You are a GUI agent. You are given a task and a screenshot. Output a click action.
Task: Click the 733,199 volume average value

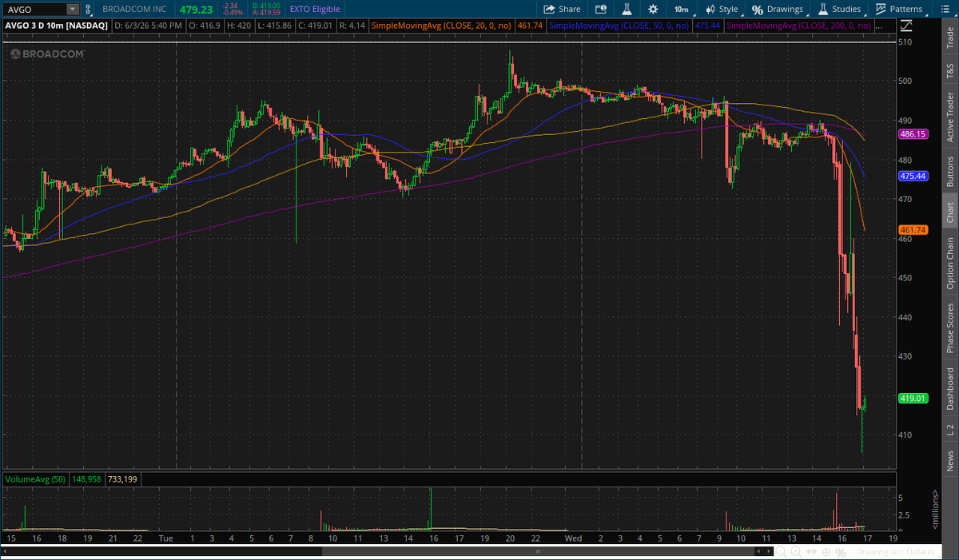click(122, 479)
